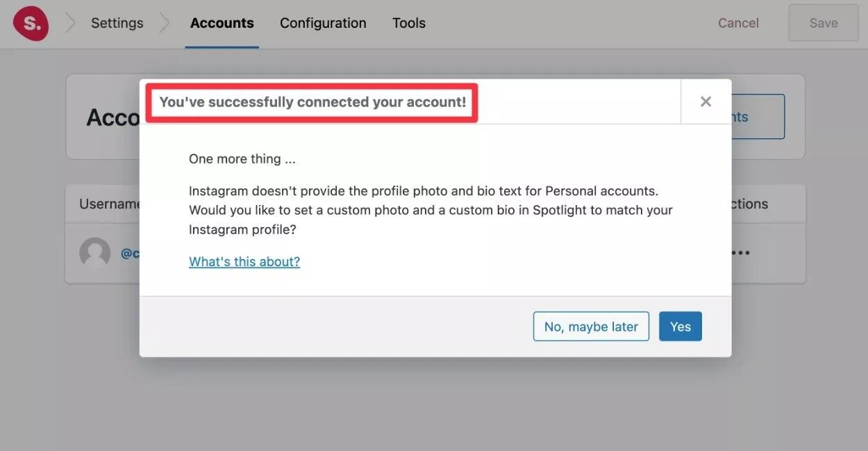Click the red Spotlight logo icon
868x451 pixels.
click(31, 23)
